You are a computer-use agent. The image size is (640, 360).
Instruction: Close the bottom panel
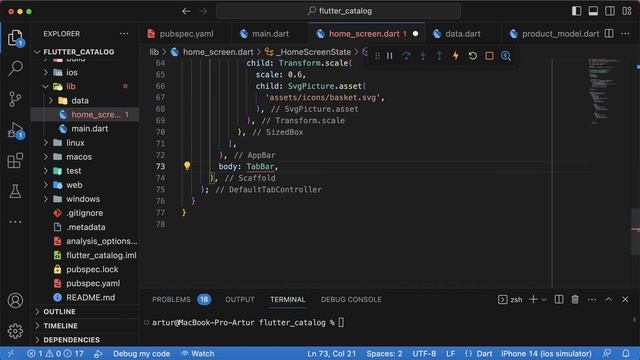click(625, 300)
